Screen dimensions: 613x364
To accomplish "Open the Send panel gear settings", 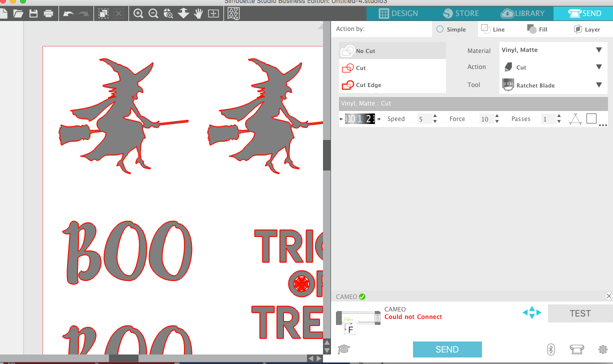I will [602, 349].
